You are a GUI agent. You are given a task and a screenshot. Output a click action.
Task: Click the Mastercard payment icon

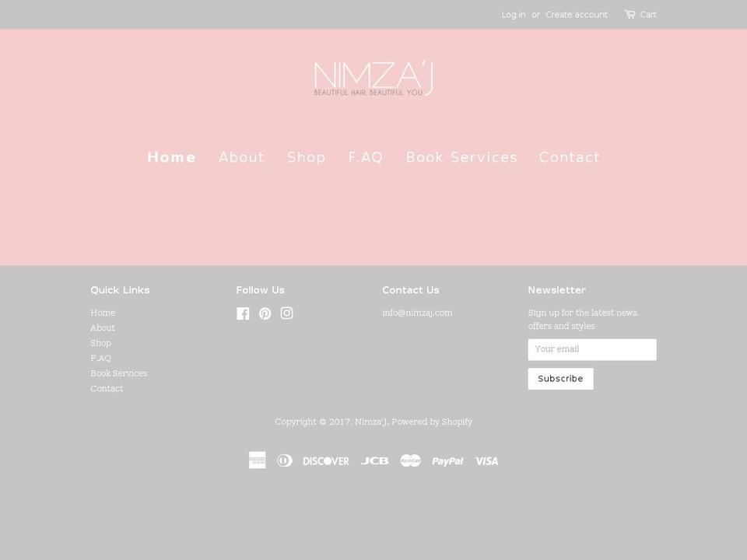[410, 460]
